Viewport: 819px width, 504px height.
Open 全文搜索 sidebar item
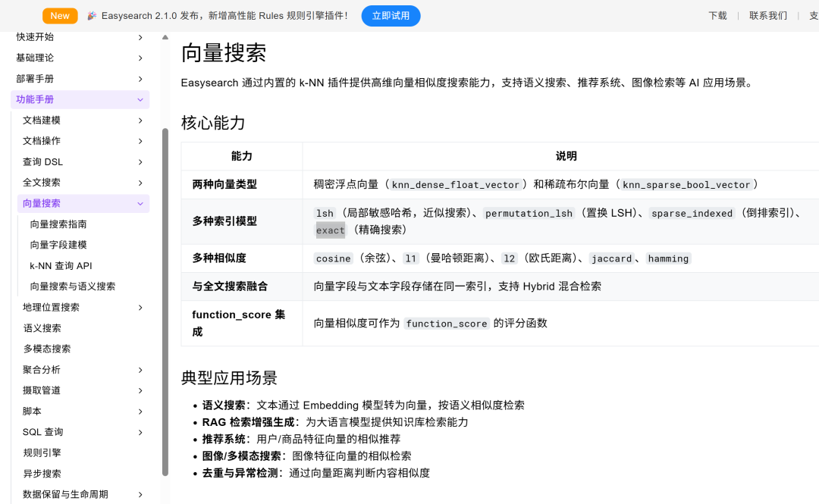pyautogui.click(x=42, y=183)
